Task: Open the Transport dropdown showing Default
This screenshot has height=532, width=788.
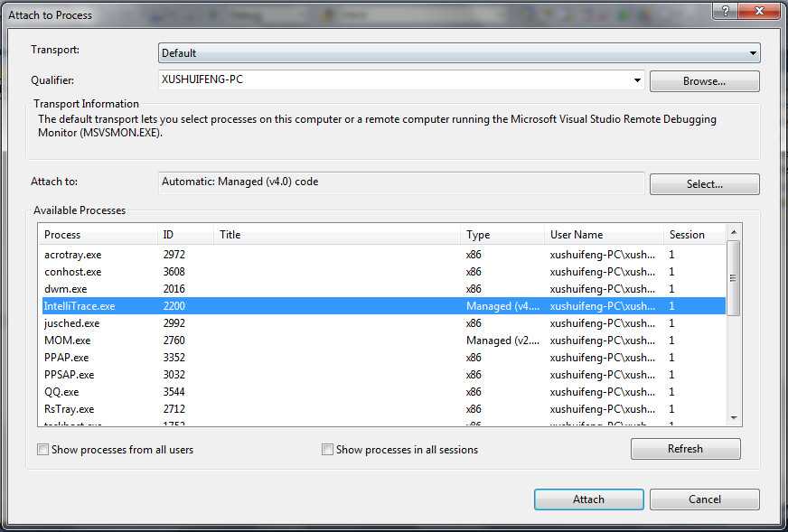Action: [459, 53]
